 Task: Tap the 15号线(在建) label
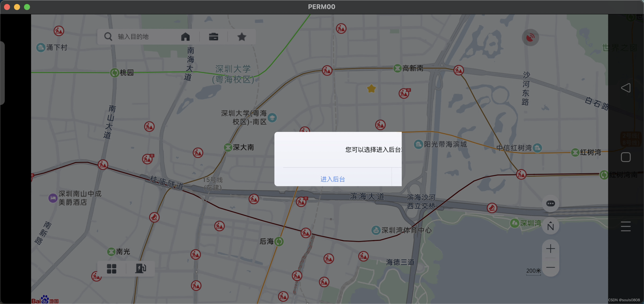(x=213, y=184)
